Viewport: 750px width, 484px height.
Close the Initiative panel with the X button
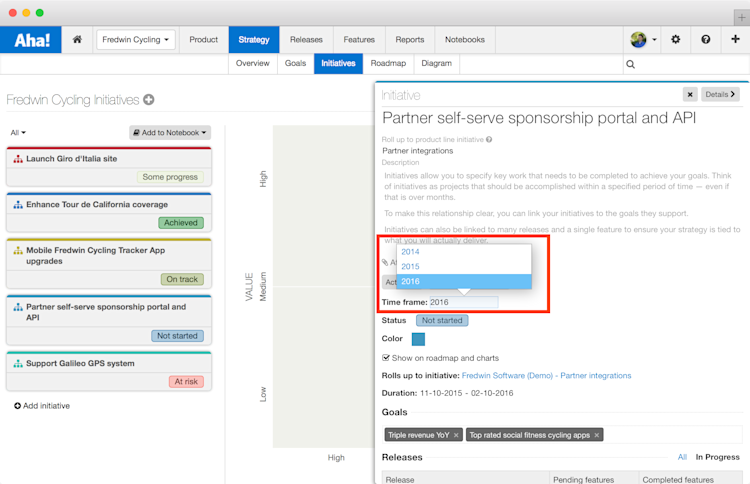[690, 95]
